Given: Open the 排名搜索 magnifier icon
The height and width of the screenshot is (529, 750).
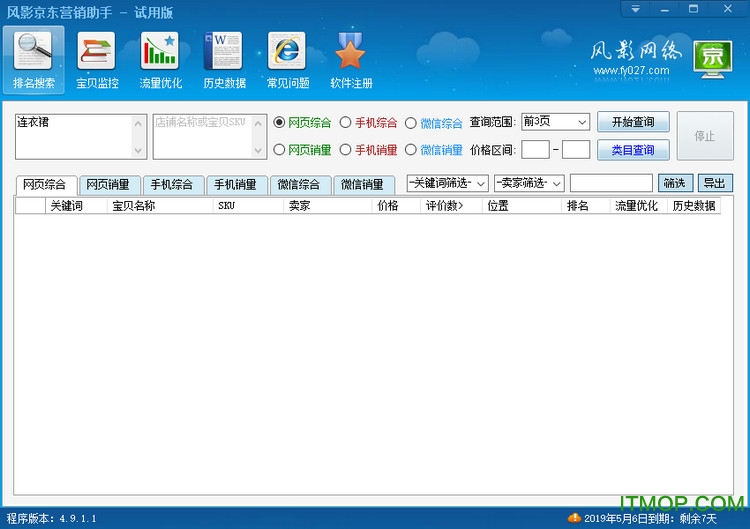Looking at the screenshot, I should (x=34, y=51).
